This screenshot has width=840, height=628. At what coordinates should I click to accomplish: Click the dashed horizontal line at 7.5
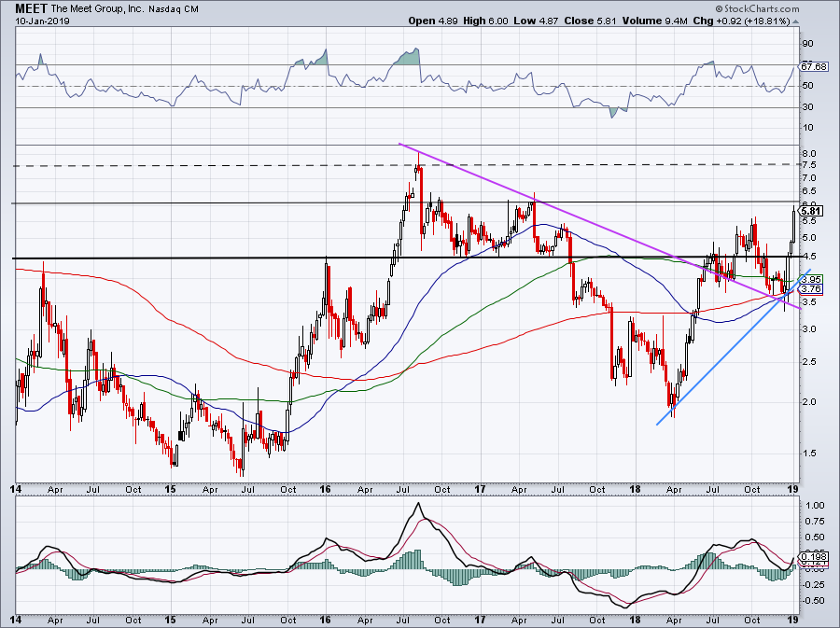pos(407,166)
